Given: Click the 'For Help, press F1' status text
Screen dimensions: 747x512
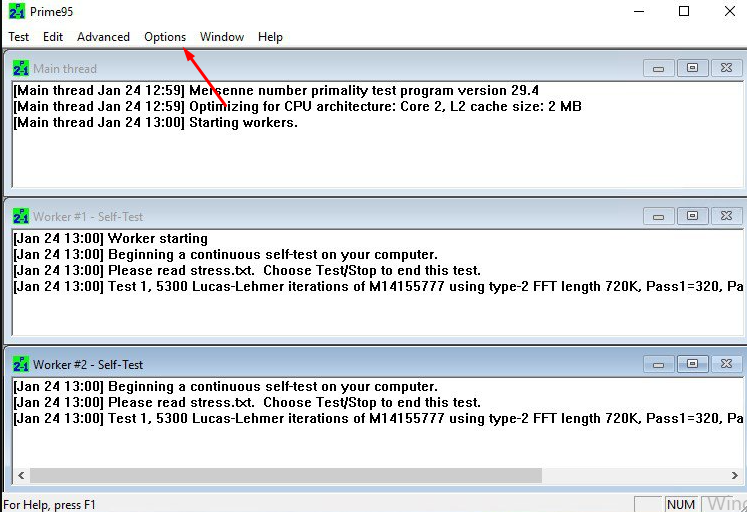Looking at the screenshot, I should click(x=50, y=505).
